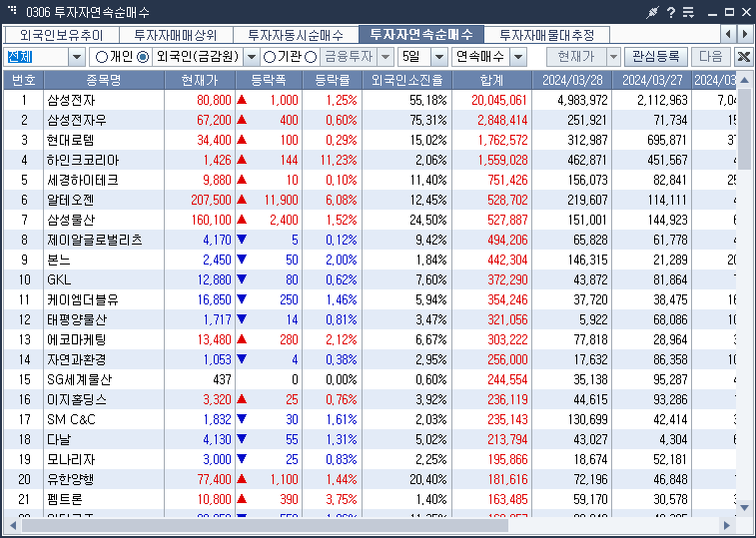The image size is (756, 538).
Task: Select the 기관 radio button
Action: [270, 57]
